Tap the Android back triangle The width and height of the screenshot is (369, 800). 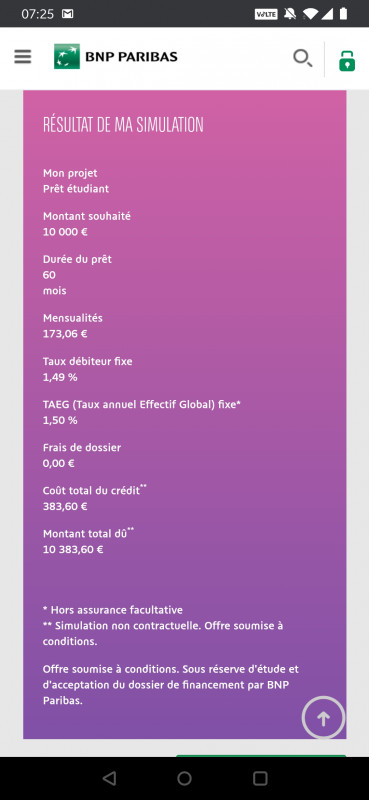tap(109, 778)
